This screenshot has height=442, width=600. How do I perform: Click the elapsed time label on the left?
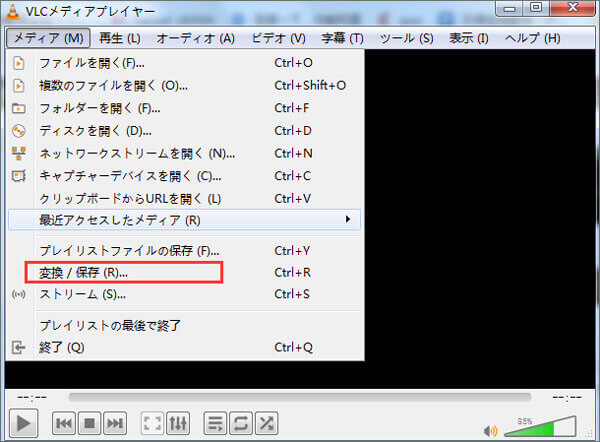point(32,398)
